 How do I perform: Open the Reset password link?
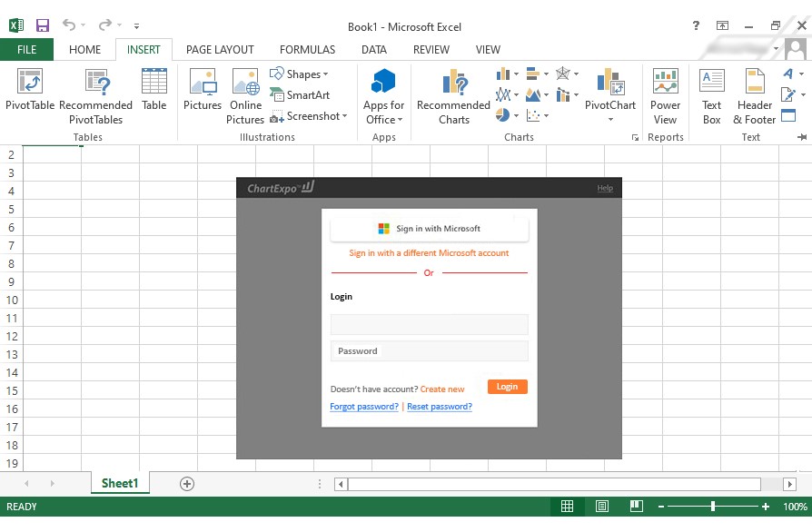(x=440, y=407)
